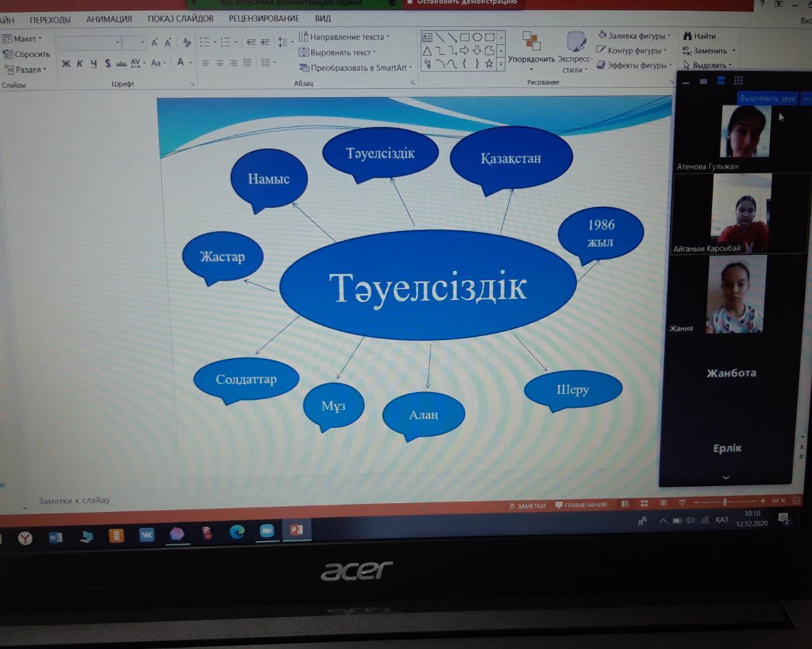
Task: Click Выключить звук in Zoom panel
Action: click(x=767, y=98)
